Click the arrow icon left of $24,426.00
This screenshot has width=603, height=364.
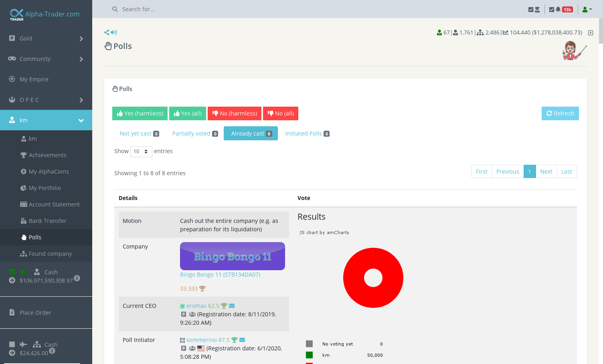coord(12,353)
